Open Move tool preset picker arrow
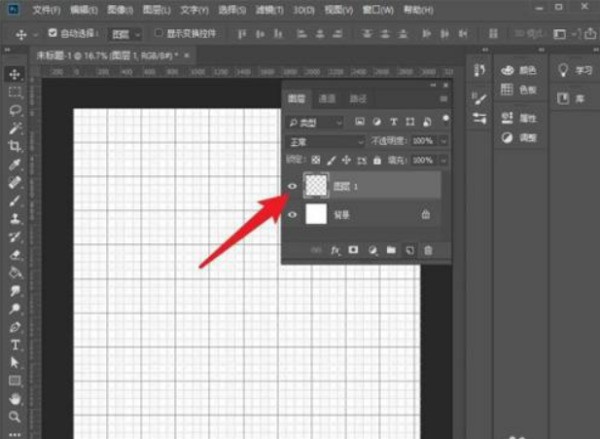Viewport: 600px width, 439px height. coord(35,35)
